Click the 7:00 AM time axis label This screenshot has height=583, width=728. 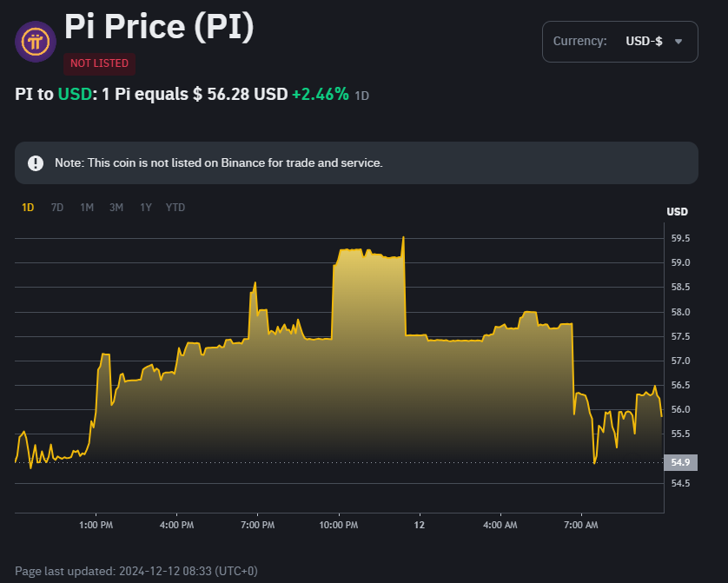581,525
